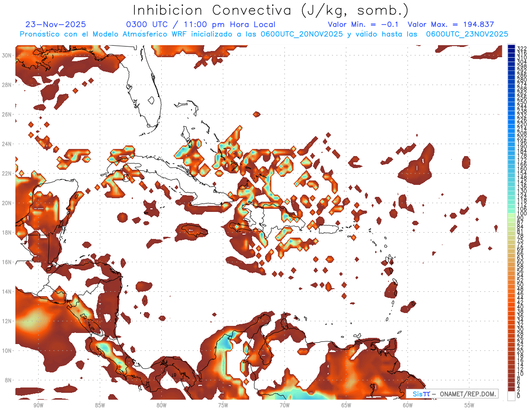Click the 90W longitude label
The height and width of the screenshot is (411, 532).
(x=38, y=405)
